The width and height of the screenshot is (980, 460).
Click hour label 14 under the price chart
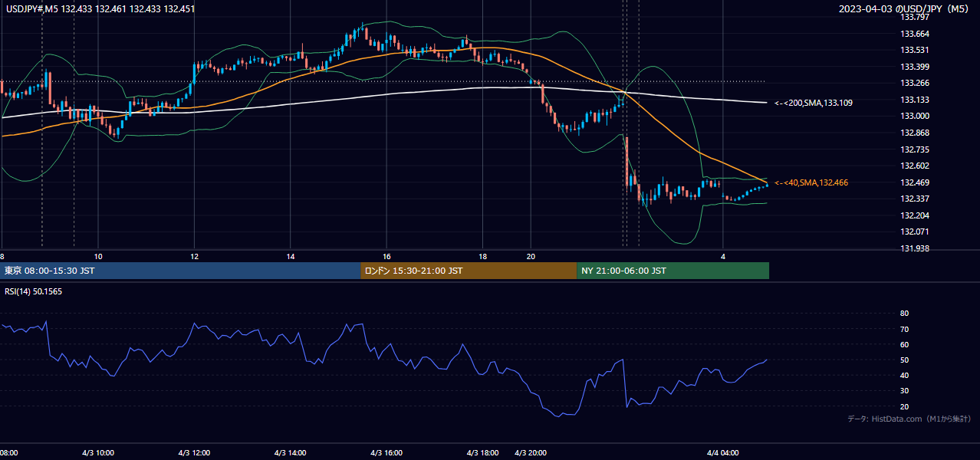pyautogui.click(x=291, y=257)
